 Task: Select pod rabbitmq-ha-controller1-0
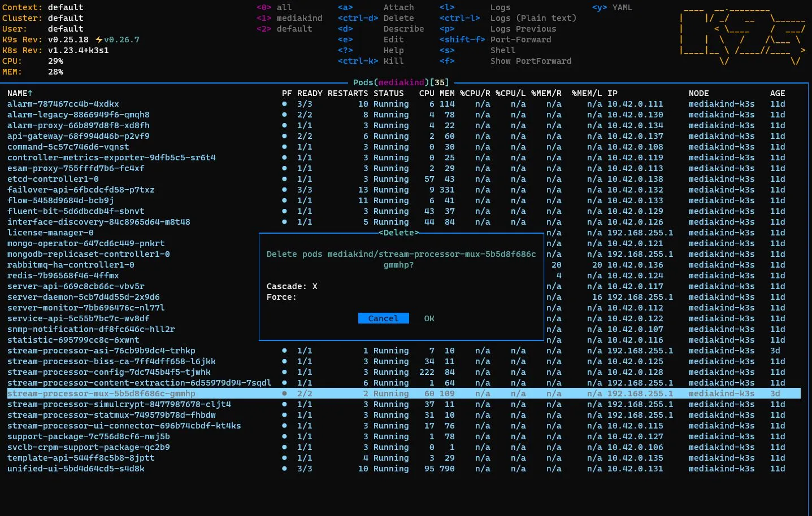coord(71,265)
